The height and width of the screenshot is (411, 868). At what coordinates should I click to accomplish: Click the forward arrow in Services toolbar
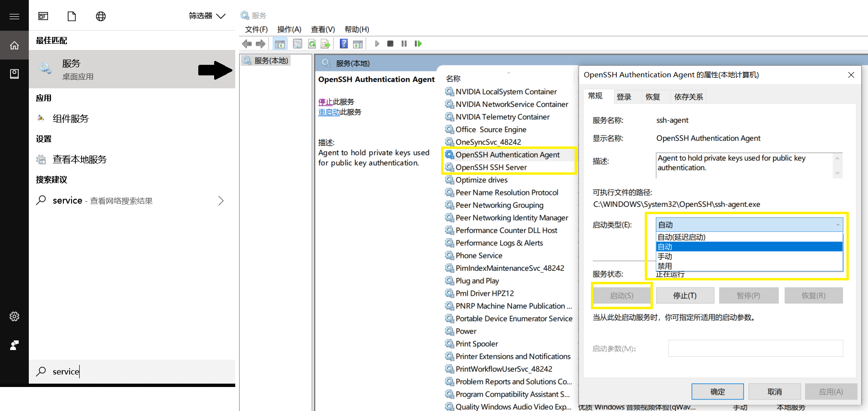(x=261, y=44)
